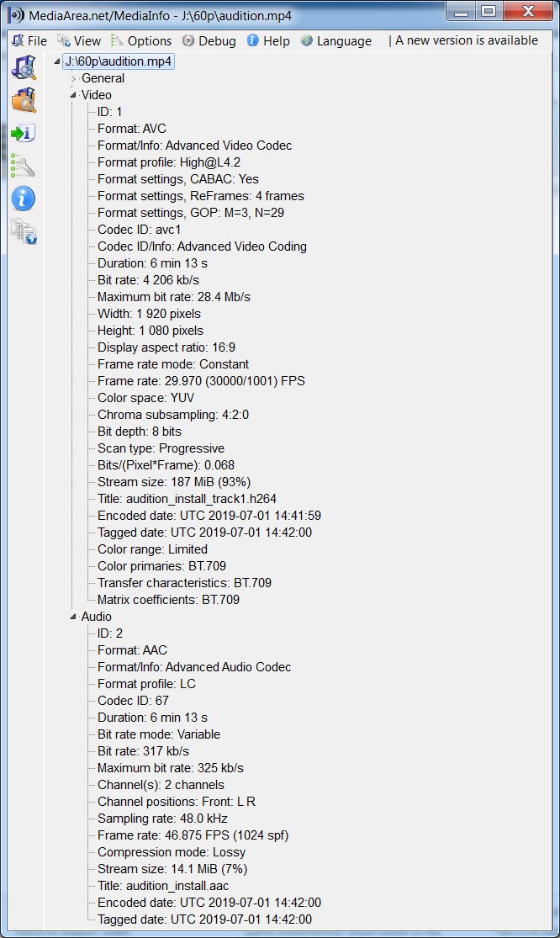Select the Video tree node
This screenshot has height=938, width=560.
pyautogui.click(x=96, y=95)
